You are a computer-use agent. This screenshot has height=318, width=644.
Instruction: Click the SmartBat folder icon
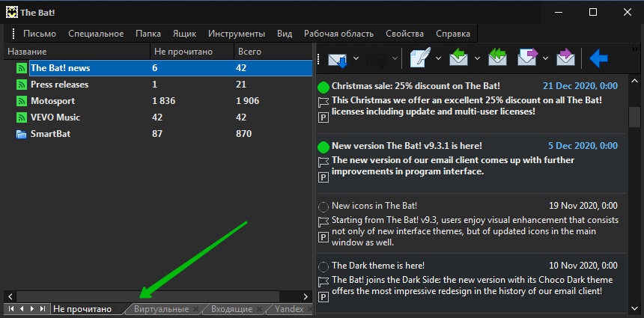coord(22,134)
